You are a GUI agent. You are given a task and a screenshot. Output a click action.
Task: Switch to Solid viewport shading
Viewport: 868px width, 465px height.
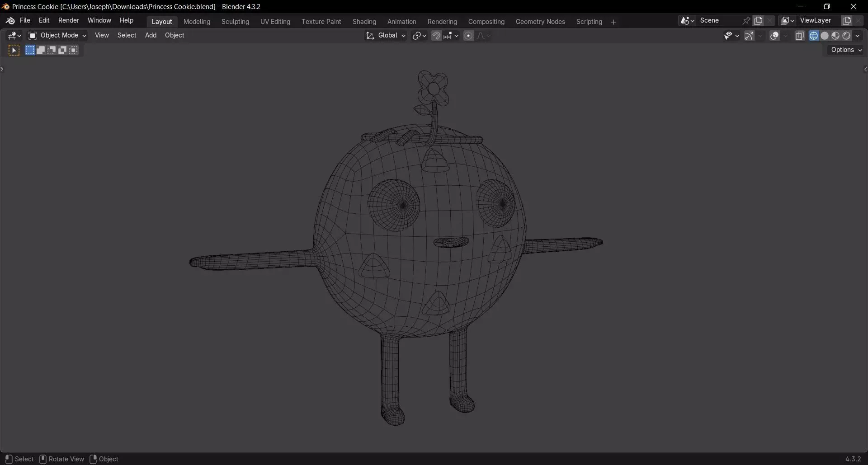tap(825, 36)
